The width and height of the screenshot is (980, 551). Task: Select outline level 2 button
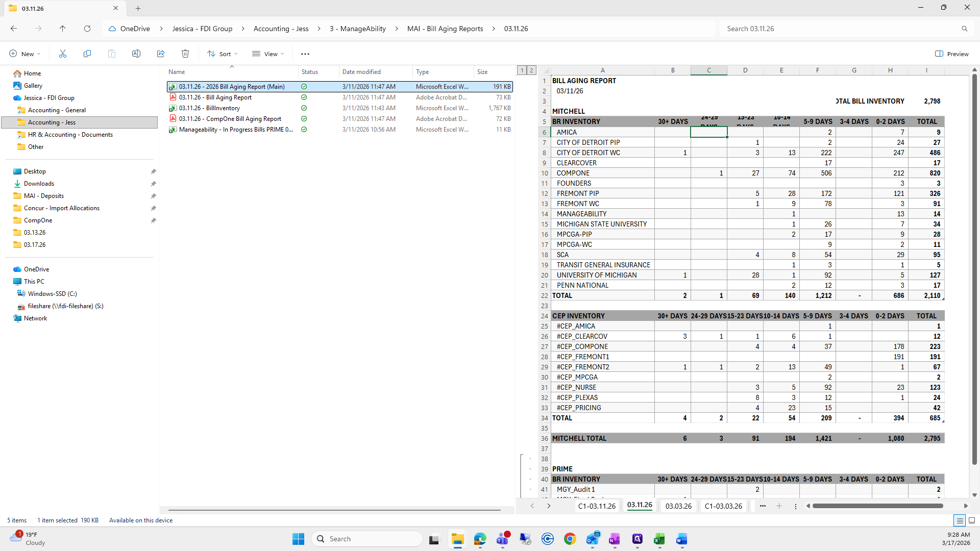pyautogui.click(x=531, y=70)
